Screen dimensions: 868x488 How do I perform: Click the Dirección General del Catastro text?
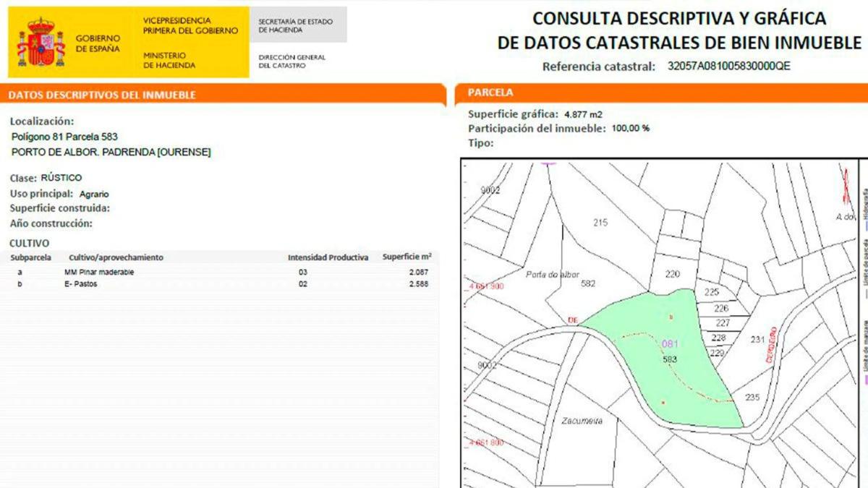pos(292,61)
